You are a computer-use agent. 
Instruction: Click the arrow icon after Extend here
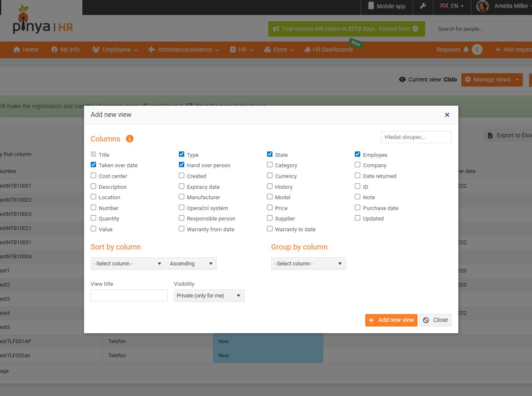click(x=416, y=29)
